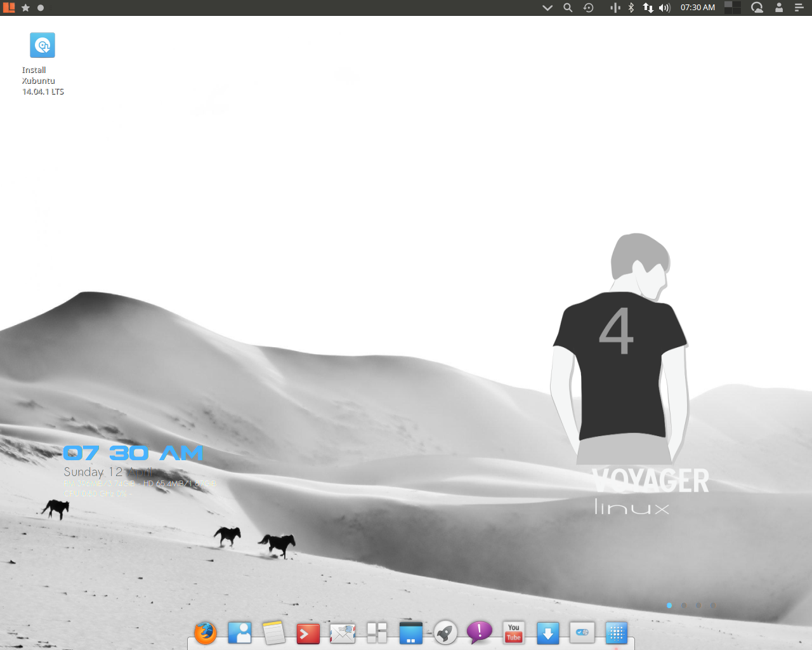
Task: Click the circular-arrow history icon in the top panel
Action: 589,8
